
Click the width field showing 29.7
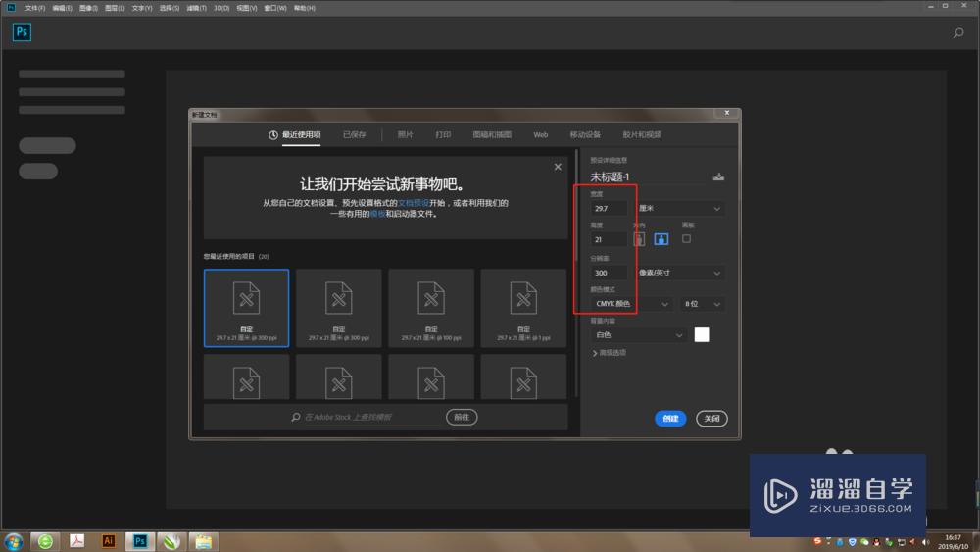(x=609, y=208)
